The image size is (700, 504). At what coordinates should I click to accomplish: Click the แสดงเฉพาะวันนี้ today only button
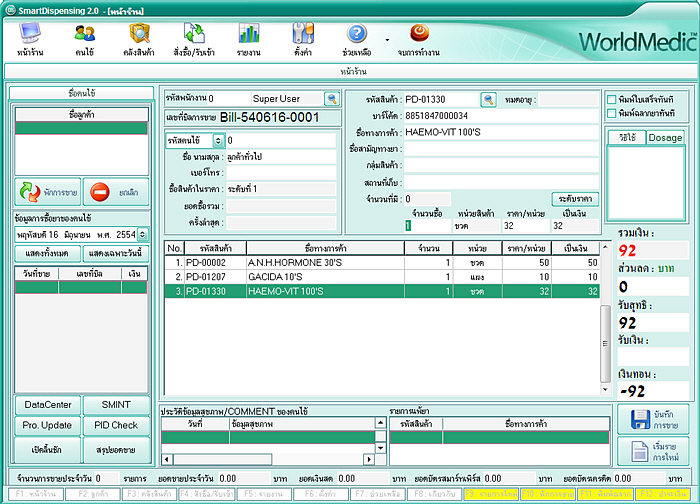pyautogui.click(x=116, y=253)
